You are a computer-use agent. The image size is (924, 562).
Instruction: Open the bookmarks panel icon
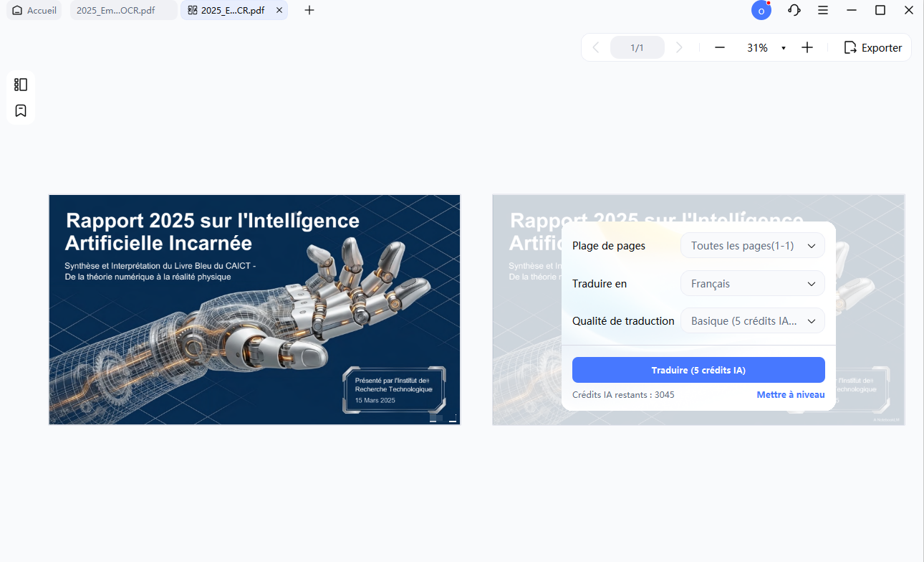point(21,110)
